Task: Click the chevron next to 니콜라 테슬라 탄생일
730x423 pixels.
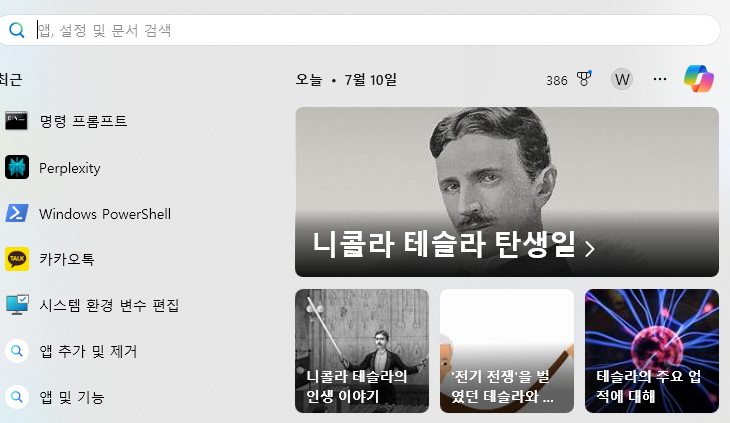Action: coord(589,249)
